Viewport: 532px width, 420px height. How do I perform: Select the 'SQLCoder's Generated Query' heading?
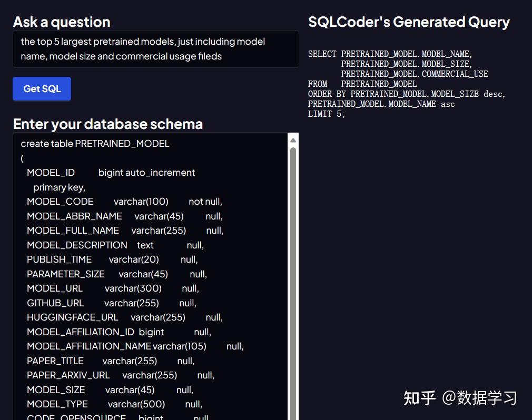[408, 22]
